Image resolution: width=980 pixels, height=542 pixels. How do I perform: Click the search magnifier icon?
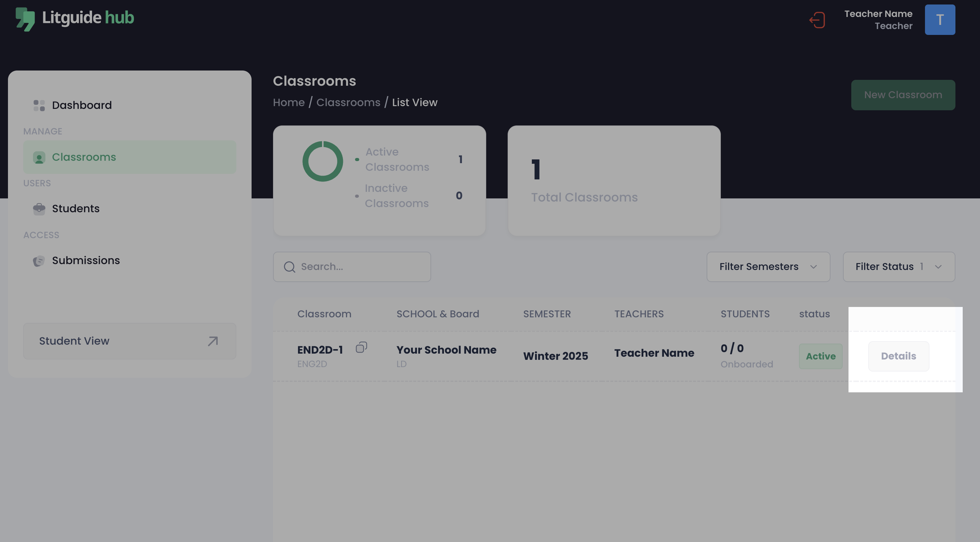[290, 267]
